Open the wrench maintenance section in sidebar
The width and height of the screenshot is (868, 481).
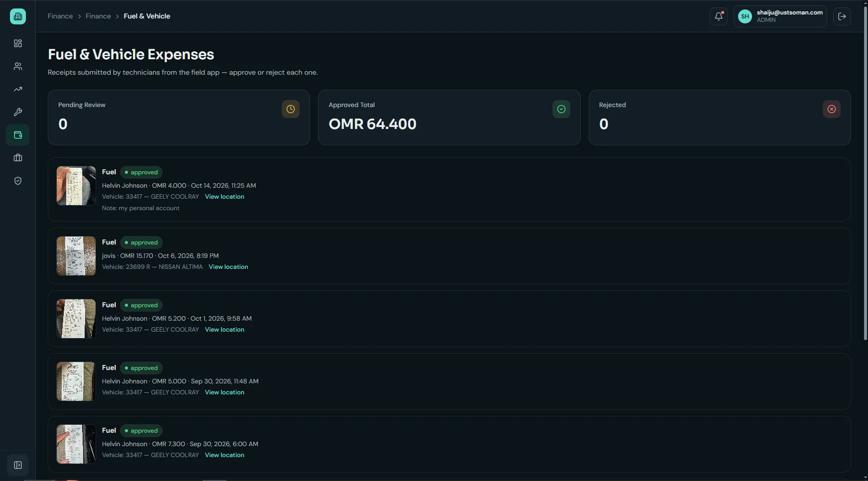pyautogui.click(x=18, y=112)
